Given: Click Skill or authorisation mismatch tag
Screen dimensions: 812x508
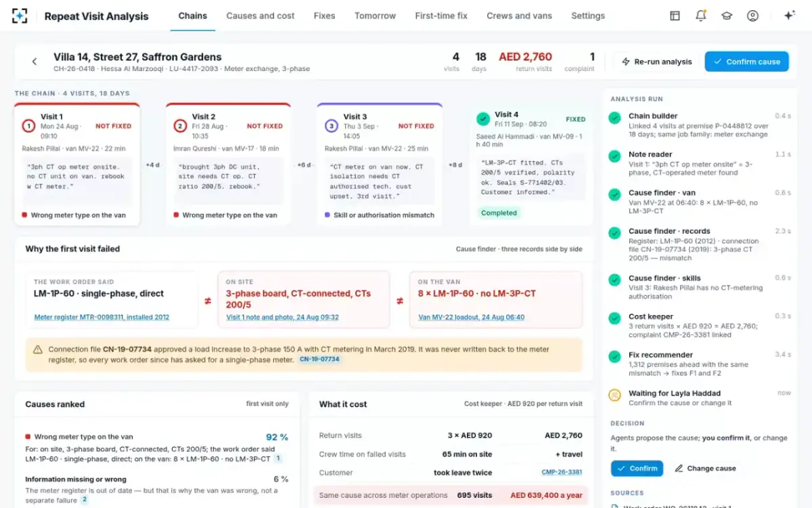Looking at the screenshot, I should (x=379, y=215).
